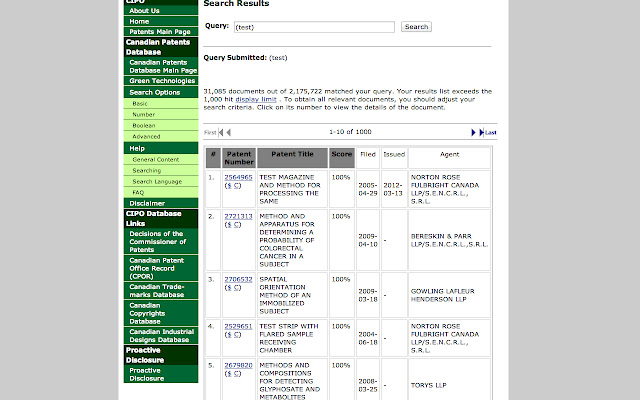Open patent number 2679820
This screenshot has height=400, width=640.
click(x=238, y=365)
